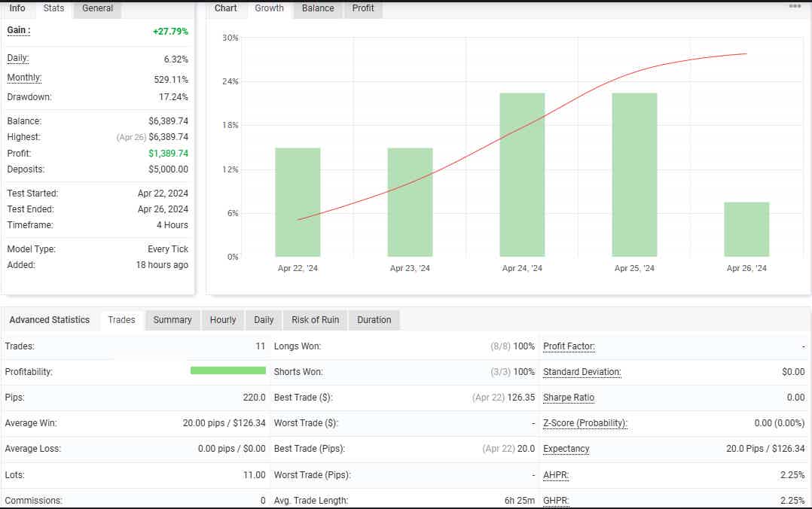The width and height of the screenshot is (812, 509).
Task: Switch to the Risk of Ruin tab
Action: [x=314, y=320]
